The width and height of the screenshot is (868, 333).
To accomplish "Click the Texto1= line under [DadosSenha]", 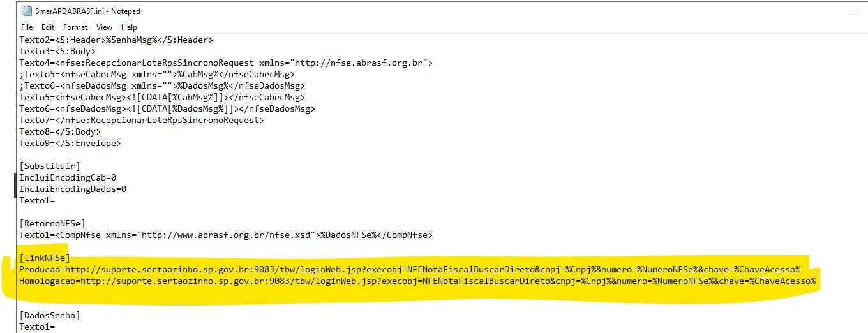I will pyautogui.click(x=37, y=327).
